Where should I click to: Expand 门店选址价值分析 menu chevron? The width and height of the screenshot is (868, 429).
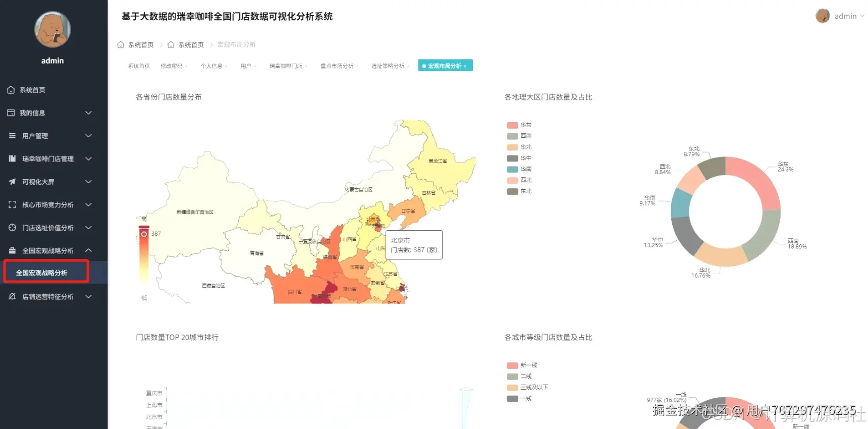point(88,228)
